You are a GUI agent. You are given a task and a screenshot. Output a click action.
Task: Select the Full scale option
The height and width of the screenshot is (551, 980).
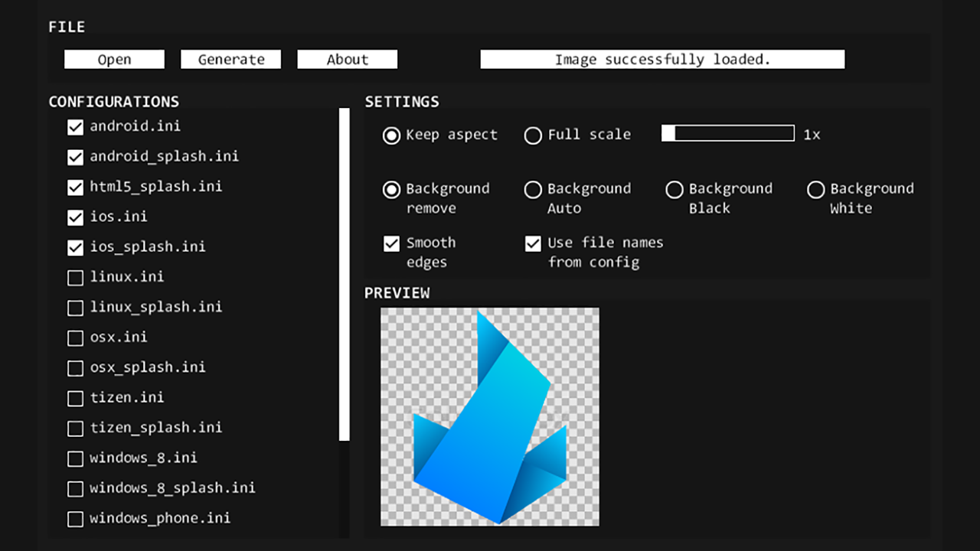click(533, 135)
